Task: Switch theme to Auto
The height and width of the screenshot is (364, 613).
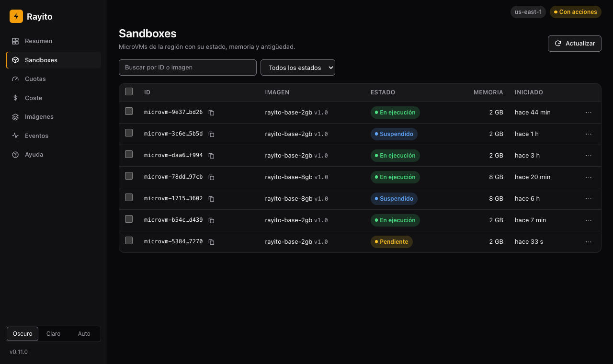Action: tap(84, 334)
